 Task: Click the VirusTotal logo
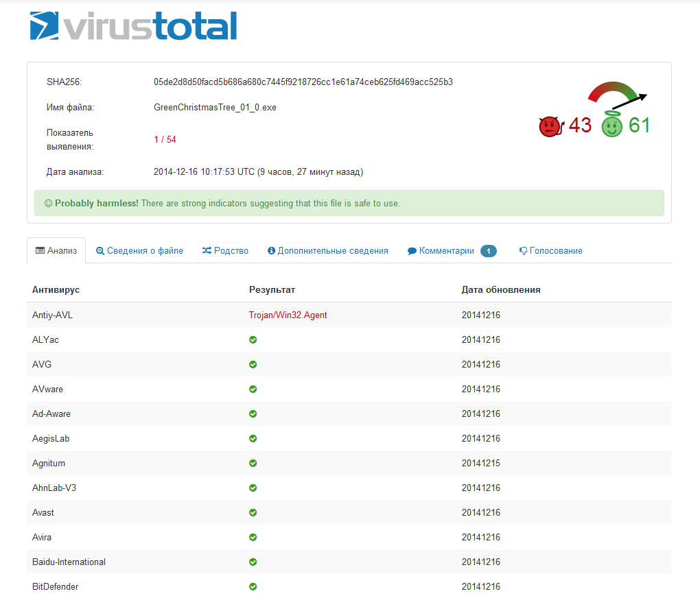tap(133, 26)
